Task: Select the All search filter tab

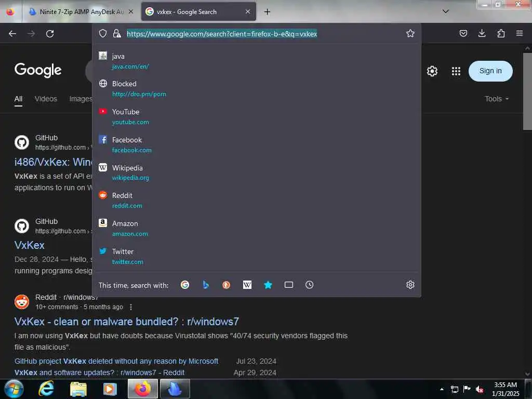Action: 18,99
